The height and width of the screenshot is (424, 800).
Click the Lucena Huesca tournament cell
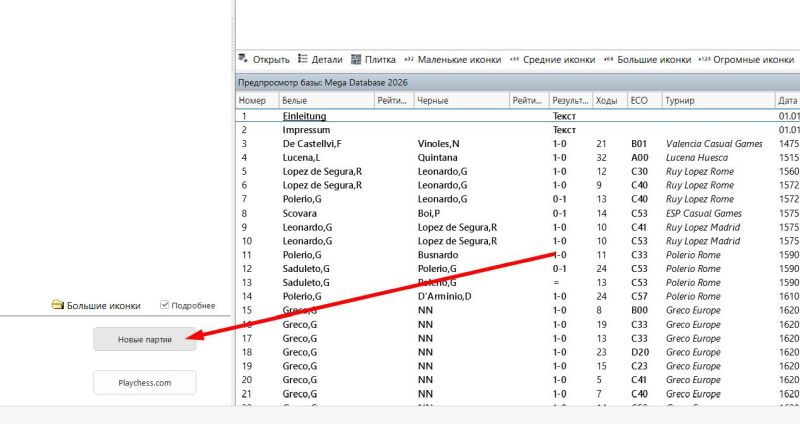[x=696, y=158]
